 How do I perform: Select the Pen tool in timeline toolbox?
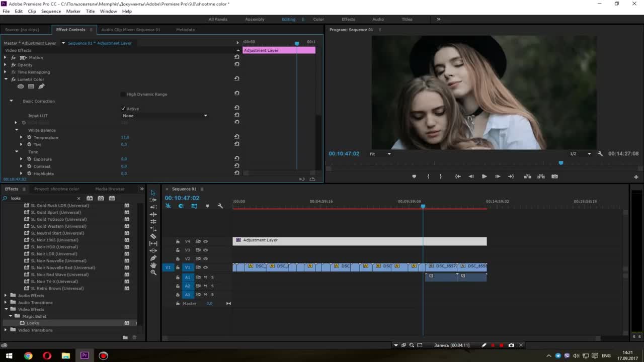coord(153,258)
